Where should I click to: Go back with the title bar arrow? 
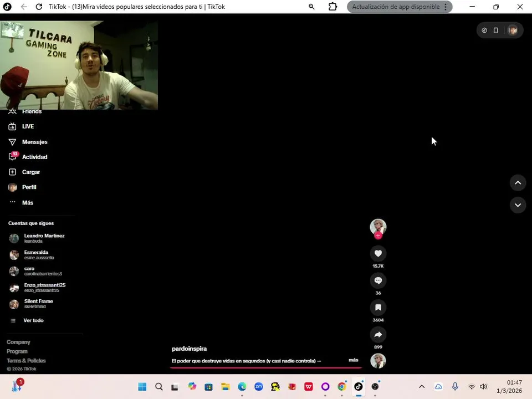(24, 7)
